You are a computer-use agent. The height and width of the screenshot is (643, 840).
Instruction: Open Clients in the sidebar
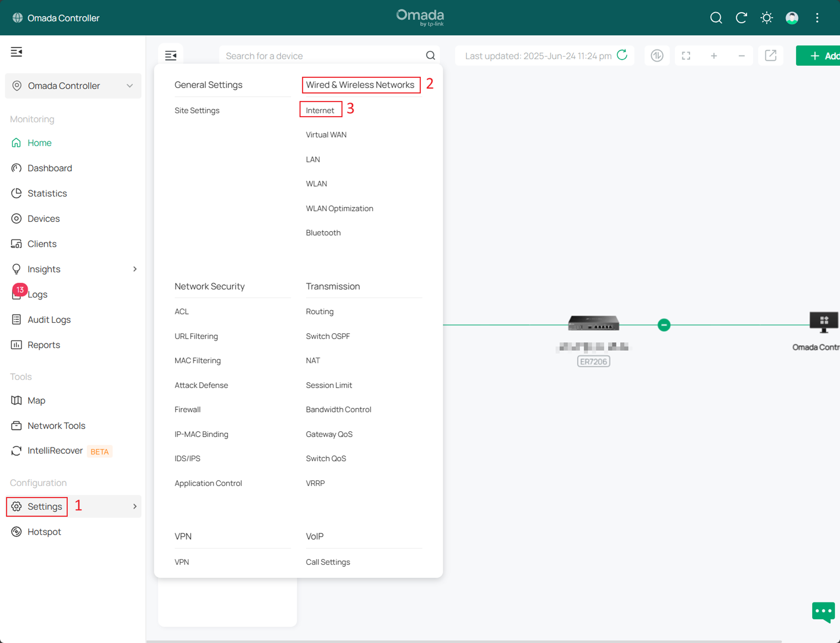(73, 244)
